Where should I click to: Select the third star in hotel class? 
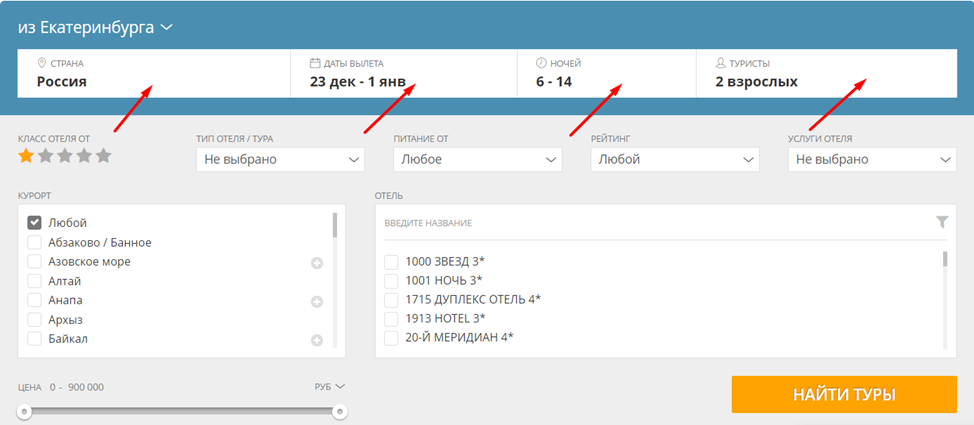click(x=64, y=156)
